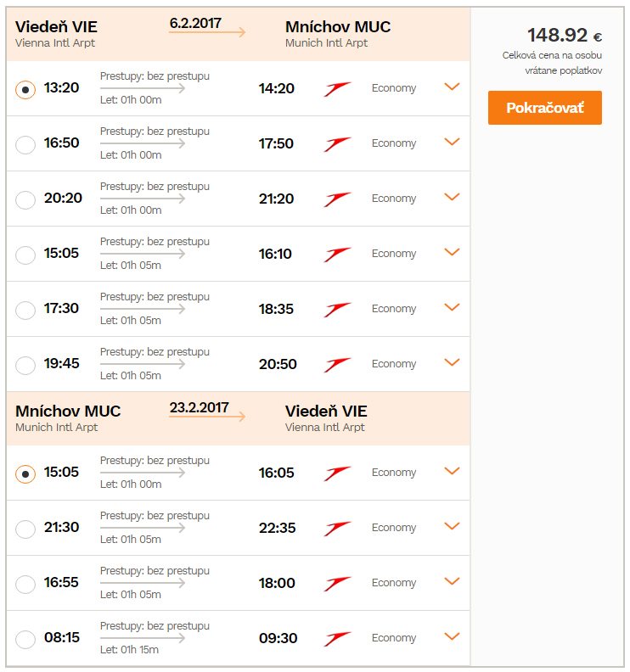Click the 23.2.2017 return date header
This screenshot has height=672, width=630.
[x=199, y=407]
